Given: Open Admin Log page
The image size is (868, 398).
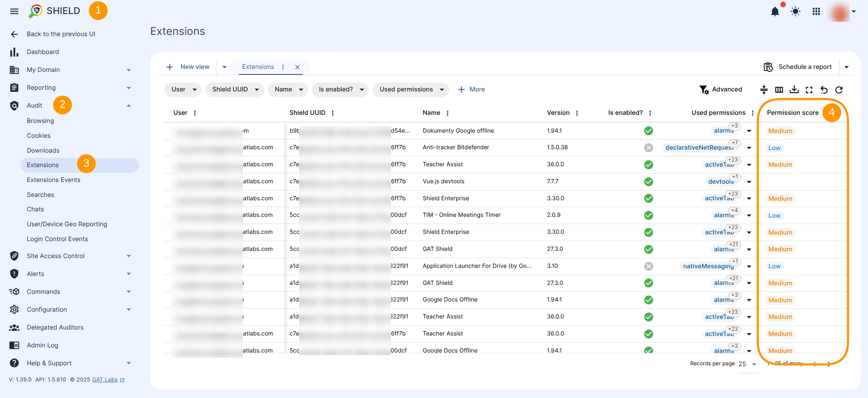Looking at the screenshot, I should [x=43, y=345].
